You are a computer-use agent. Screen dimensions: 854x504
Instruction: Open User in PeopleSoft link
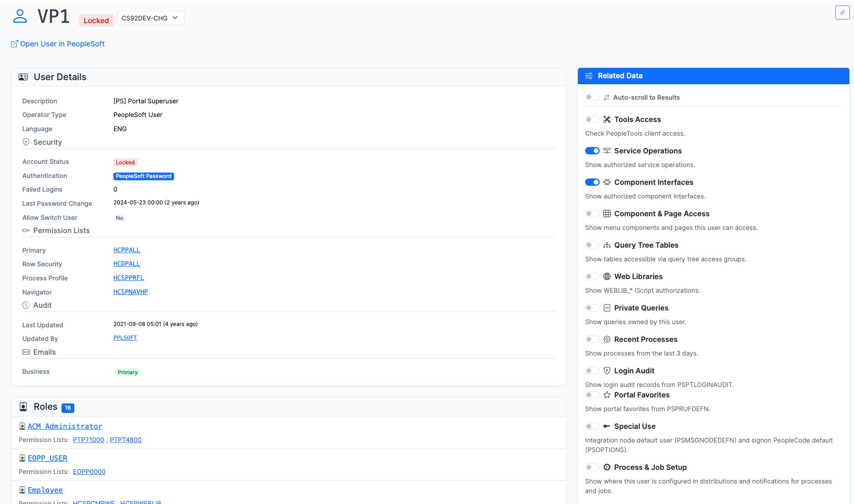[58, 44]
